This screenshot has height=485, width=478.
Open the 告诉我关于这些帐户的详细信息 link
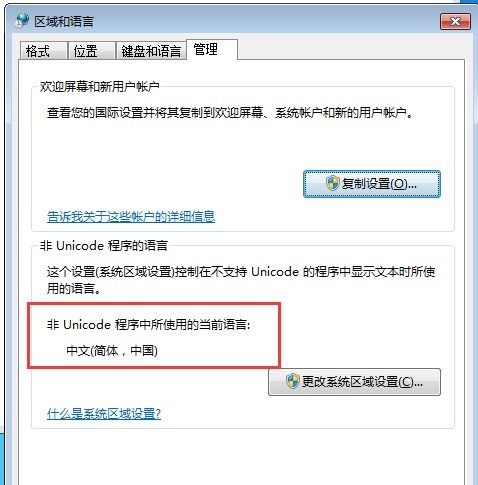131,217
